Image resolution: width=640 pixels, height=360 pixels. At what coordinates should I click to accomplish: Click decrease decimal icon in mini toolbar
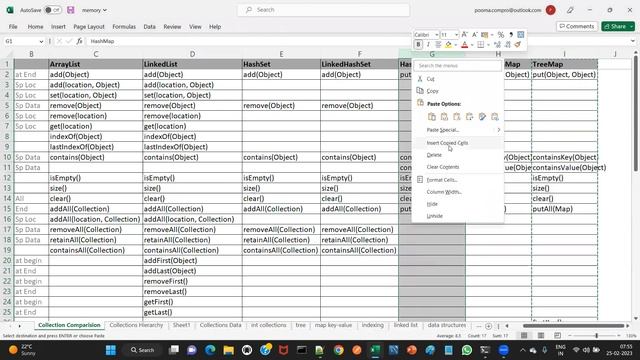click(507, 44)
